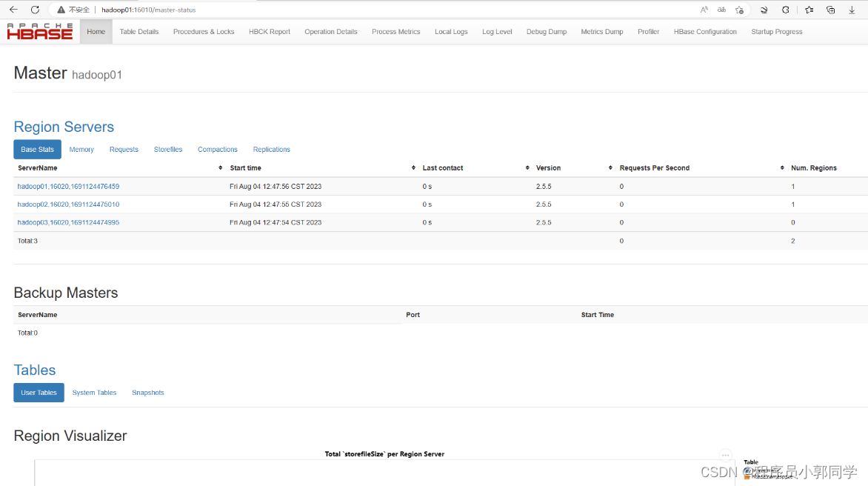Switch to the Memory tab
868x486 pixels.
click(x=81, y=150)
